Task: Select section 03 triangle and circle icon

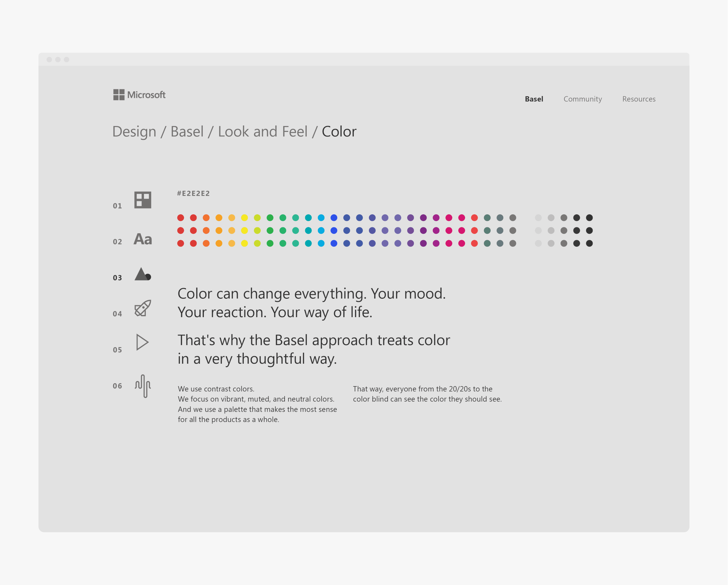Action: [143, 274]
